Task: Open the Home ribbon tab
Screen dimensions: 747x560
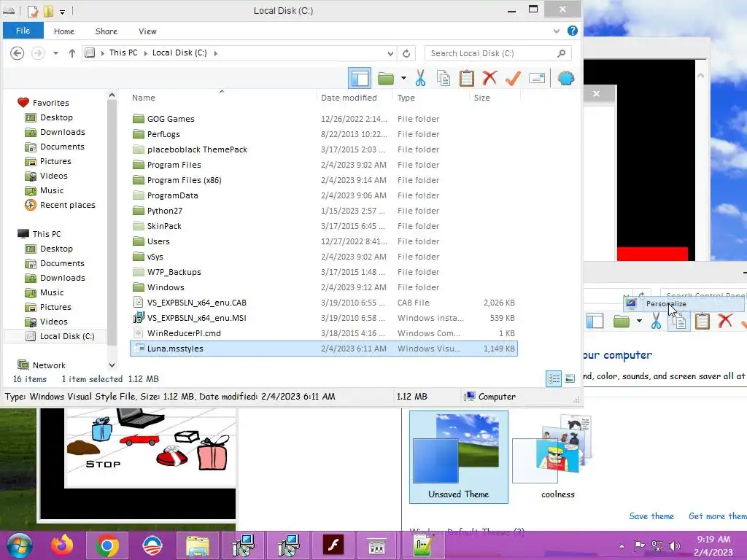Action: pos(64,31)
